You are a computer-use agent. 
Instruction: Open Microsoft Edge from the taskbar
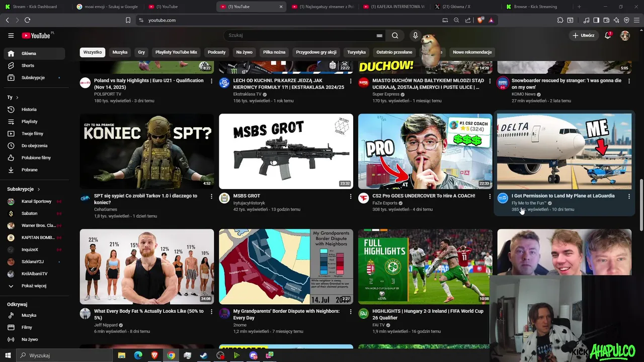click(138, 355)
